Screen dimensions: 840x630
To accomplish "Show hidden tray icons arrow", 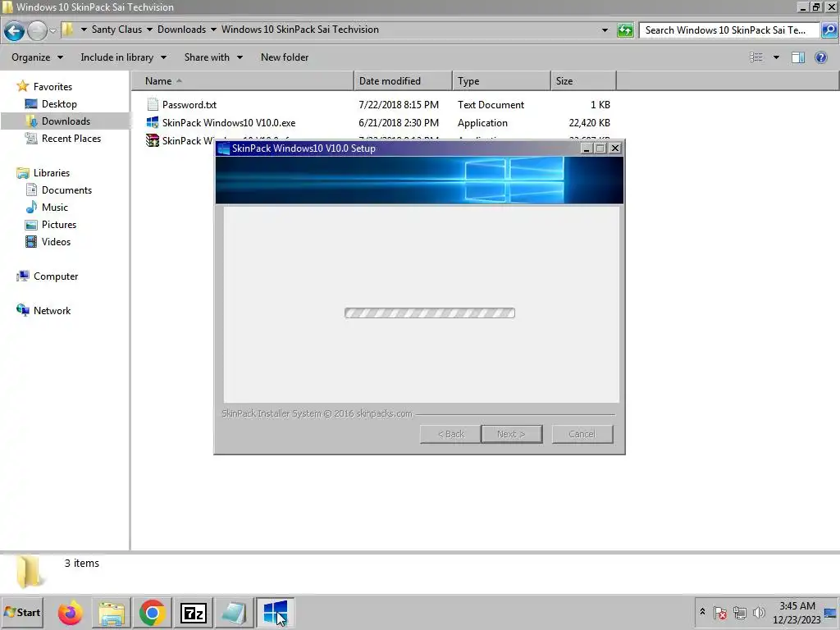I will 702,612.
